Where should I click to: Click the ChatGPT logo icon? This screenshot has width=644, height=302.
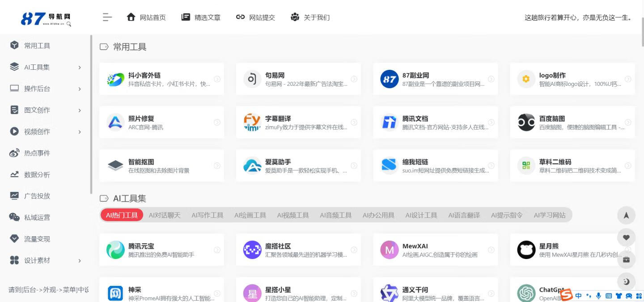(x=526, y=293)
